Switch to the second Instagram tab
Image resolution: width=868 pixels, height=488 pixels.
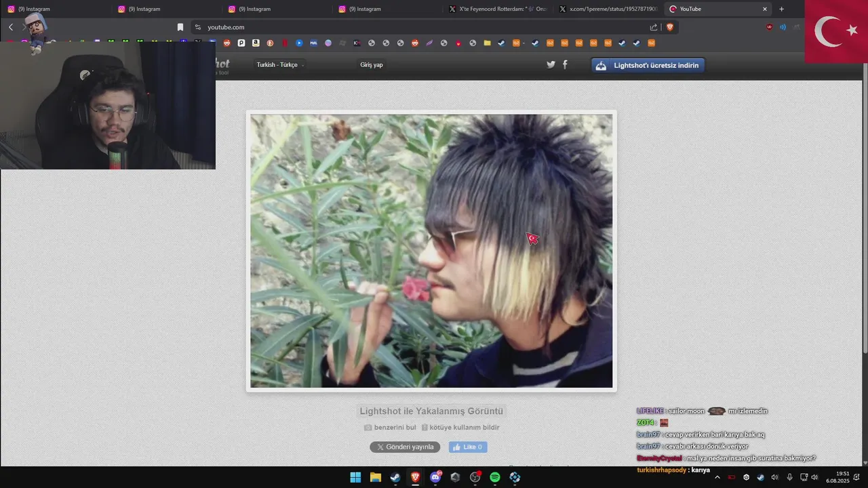pos(167,9)
